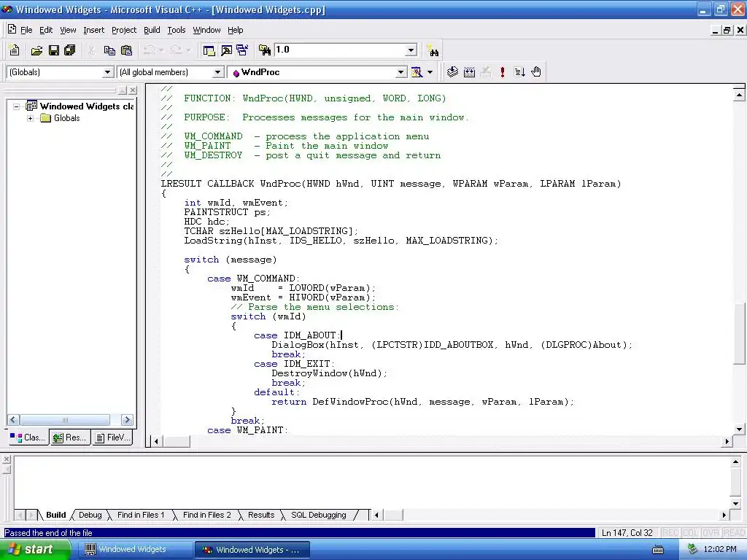Click the WizardBar actions wand icon
The image size is (747, 560).
coord(417,72)
